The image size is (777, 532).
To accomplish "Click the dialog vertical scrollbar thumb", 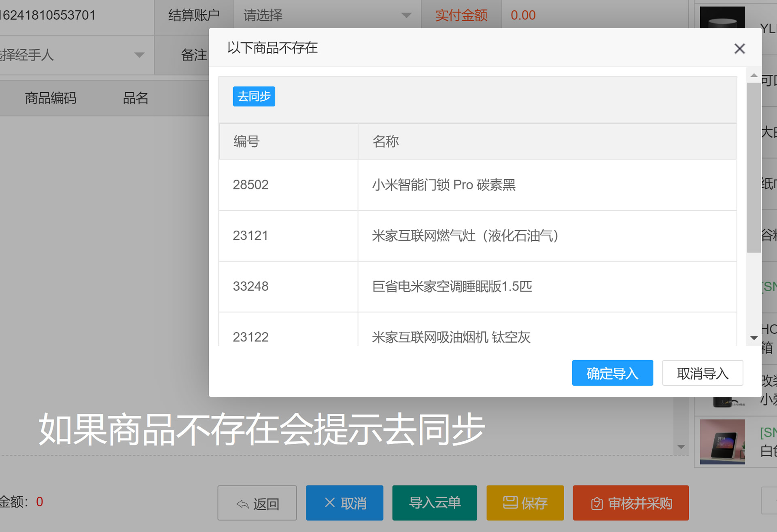I will (x=754, y=167).
